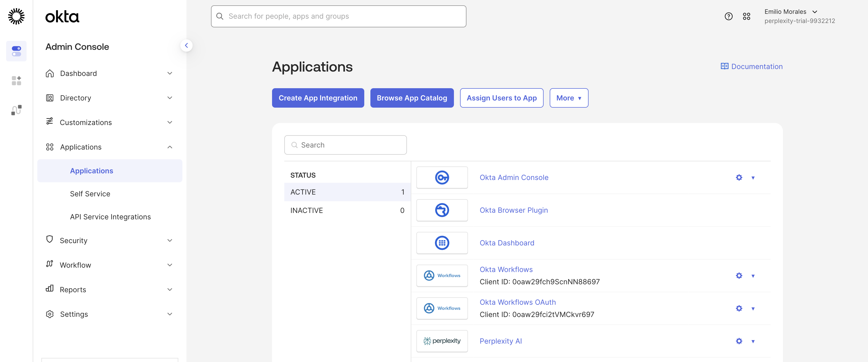This screenshot has width=868, height=362.
Task: Click the Okta Browser Plugin logo thumbnail
Action: coord(442,210)
